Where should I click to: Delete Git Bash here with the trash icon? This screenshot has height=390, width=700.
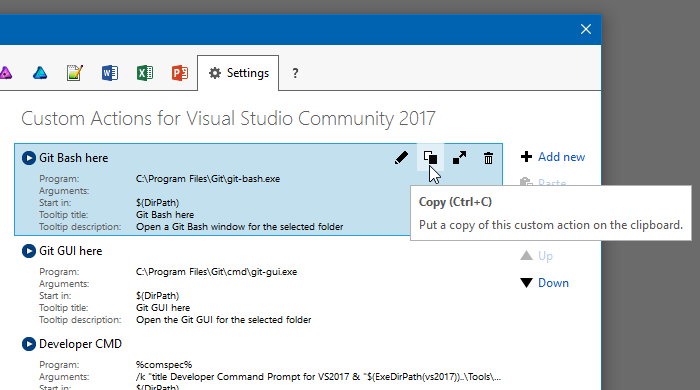(x=488, y=158)
